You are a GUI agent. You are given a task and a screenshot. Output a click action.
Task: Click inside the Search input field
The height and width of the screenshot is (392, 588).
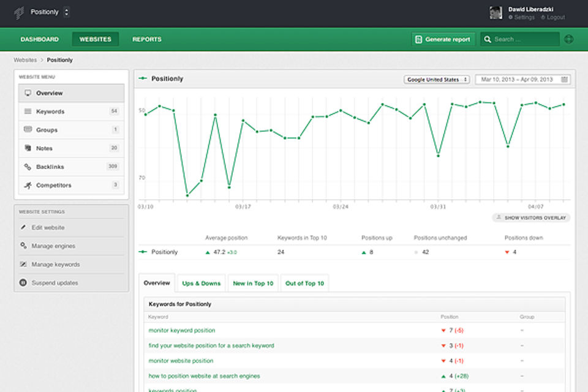(x=524, y=39)
